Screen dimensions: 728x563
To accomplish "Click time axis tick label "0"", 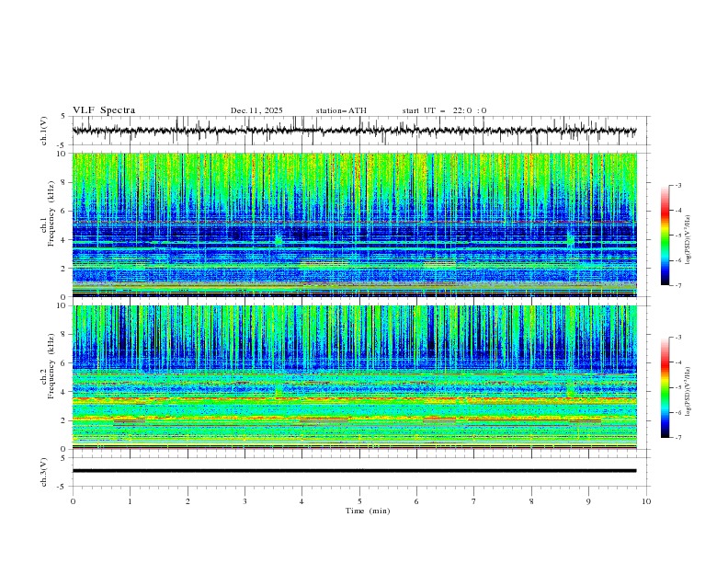I will [x=73, y=501].
